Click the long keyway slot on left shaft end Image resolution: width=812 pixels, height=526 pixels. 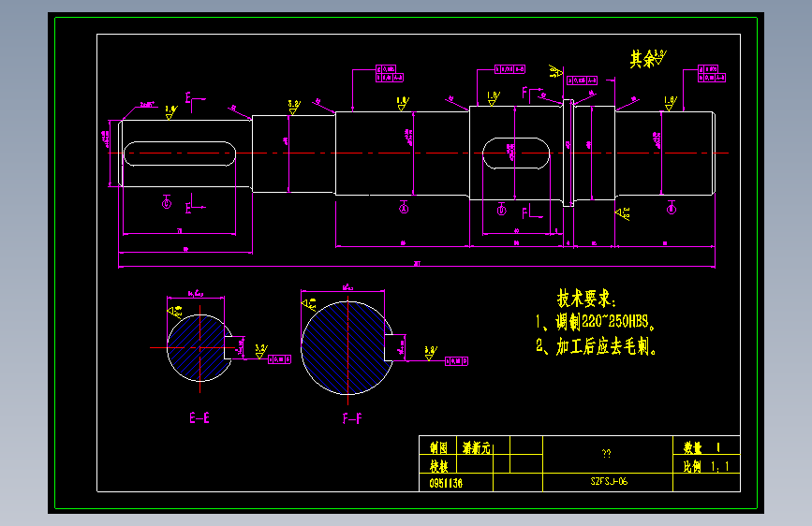(179, 153)
